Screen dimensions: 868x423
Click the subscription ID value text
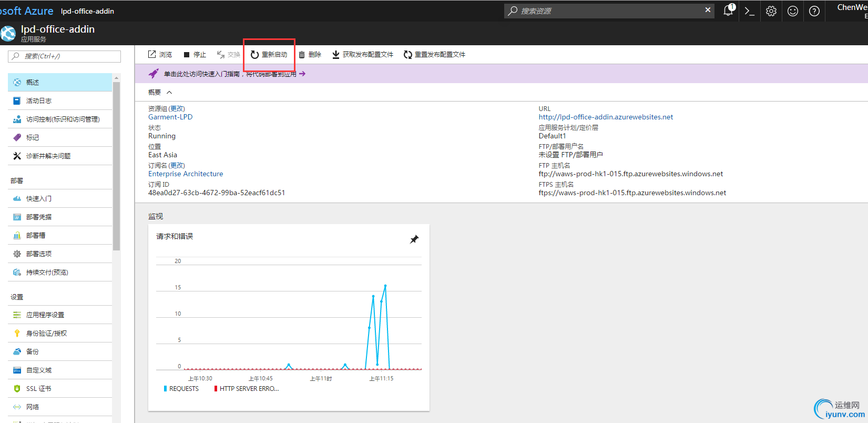tap(217, 193)
